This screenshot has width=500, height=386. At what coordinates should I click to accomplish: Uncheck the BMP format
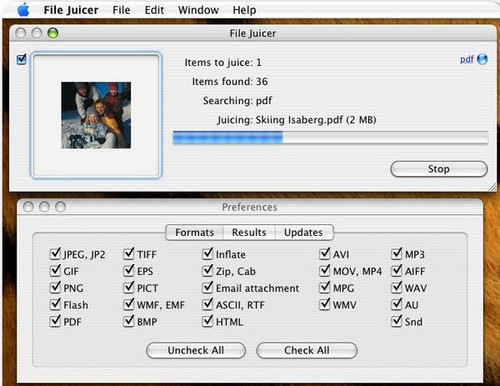click(129, 321)
